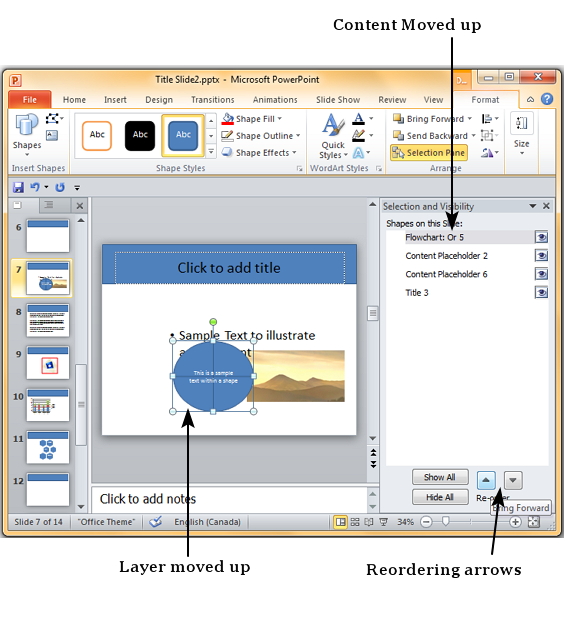565x620 pixels.
Task: Toggle visibility of Content Placeholder 2
Action: click(x=541, y=256)
